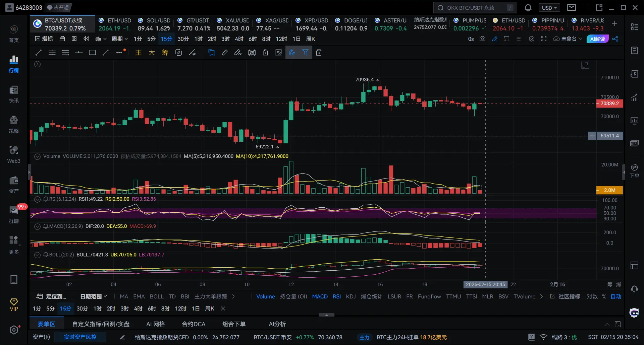The height and width of the screenshot is (345, 644).
Task: Open chart settings hexagon icon
Action: tap(532, 39)
